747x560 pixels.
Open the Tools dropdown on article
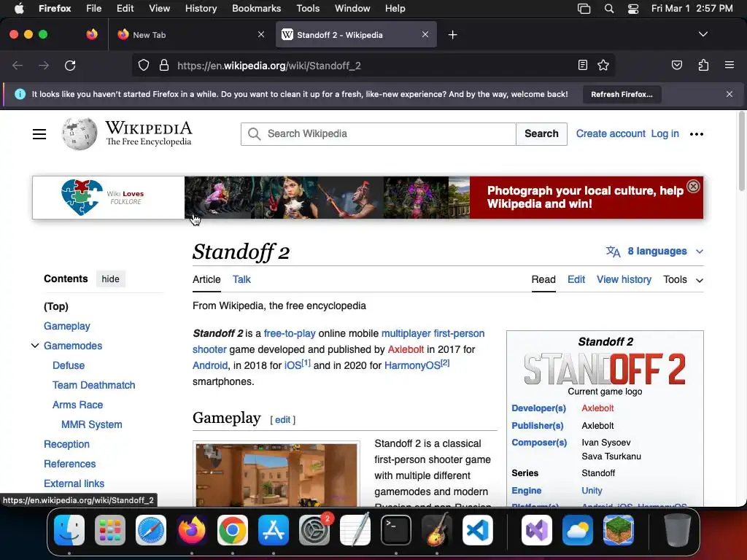(x=683, y=279)
